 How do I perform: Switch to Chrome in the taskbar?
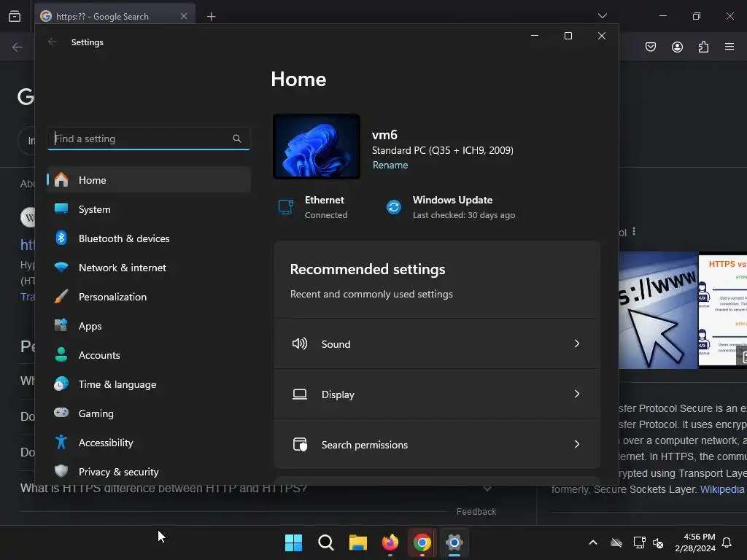pos(422,542)
